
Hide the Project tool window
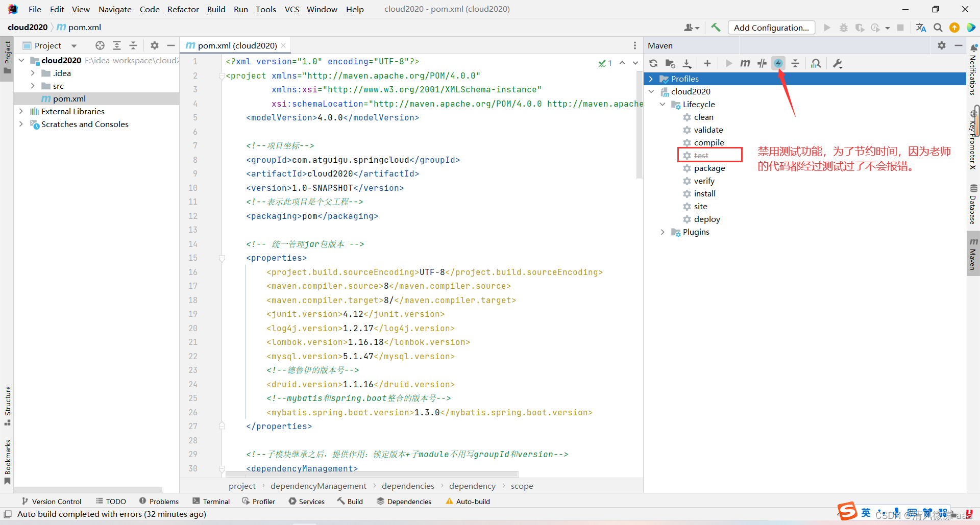pos(171,45)
